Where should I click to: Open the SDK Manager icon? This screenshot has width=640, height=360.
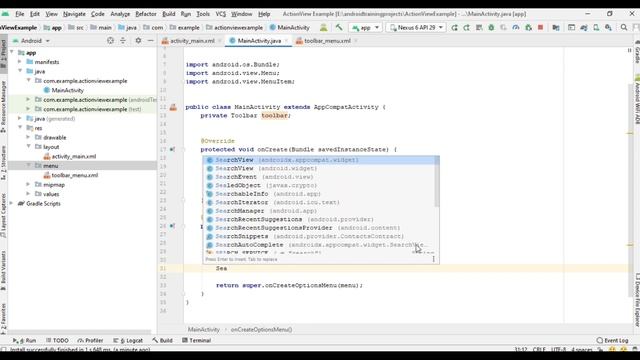608,27
